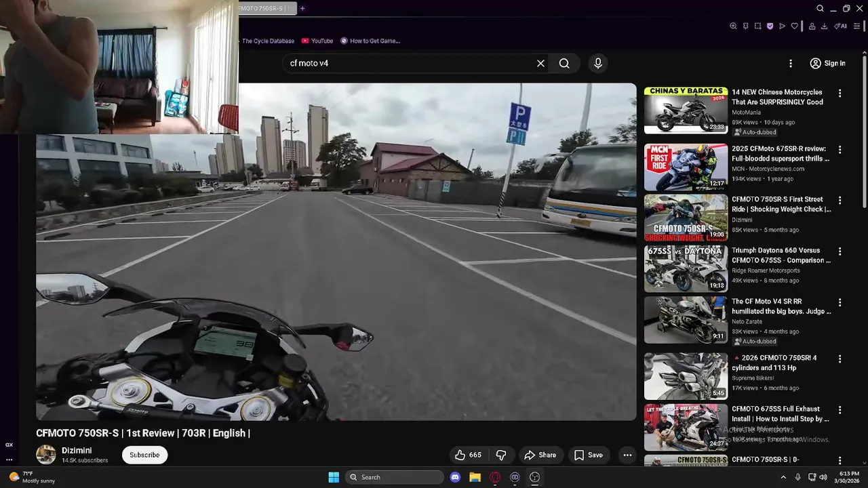The height and width of the screenshot is (488, 868).
Task: Click the MotoMania channel name
Action: (x=746, y=113)
